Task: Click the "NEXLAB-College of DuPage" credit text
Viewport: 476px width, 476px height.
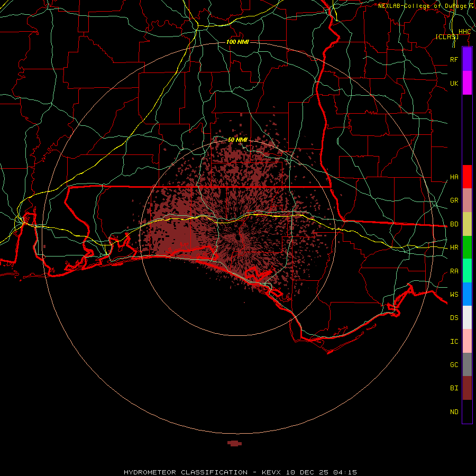Action: point(423,6)
